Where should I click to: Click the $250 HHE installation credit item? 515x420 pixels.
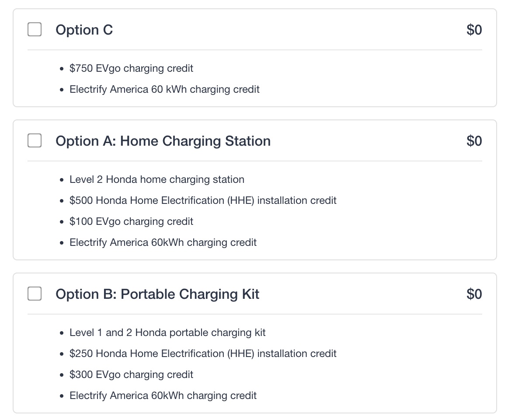click(203, 353)
